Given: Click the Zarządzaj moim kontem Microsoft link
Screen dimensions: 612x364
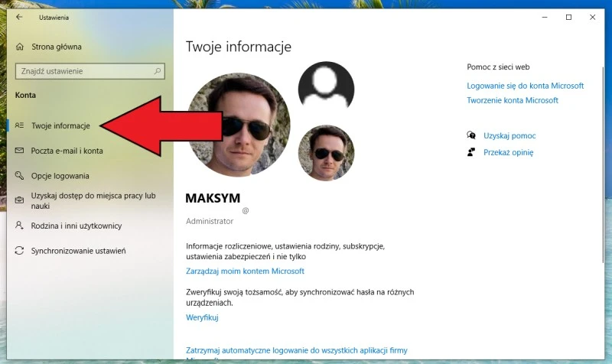Looking at the screenshot, I should pos(245,271).
